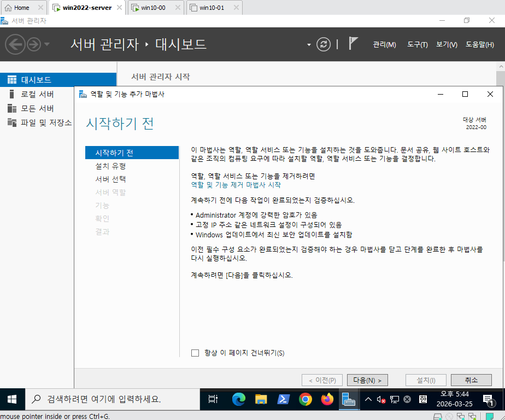Screen dimensions: 505x420
Task: Check 항상 이 페이지 건너뛰기(S)
Action: pos(195,353)
